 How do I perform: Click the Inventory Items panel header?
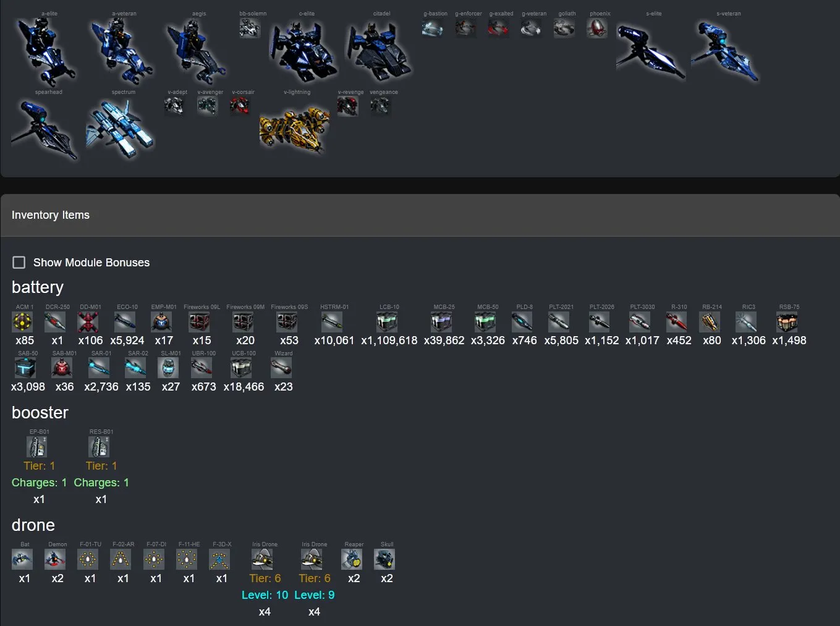(x=420, y=215)
